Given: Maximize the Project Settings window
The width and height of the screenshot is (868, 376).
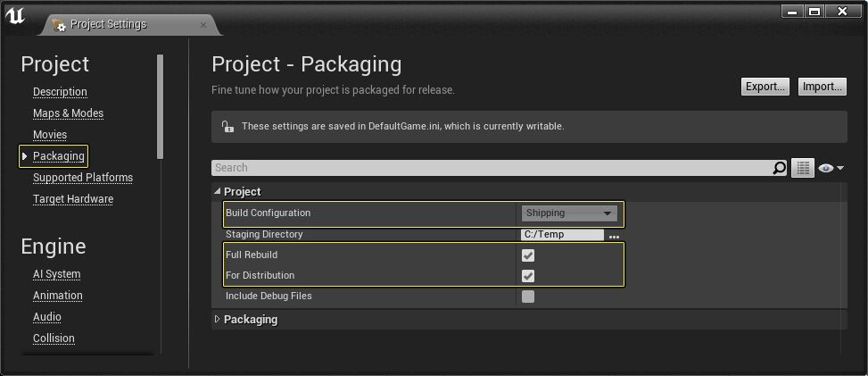Looking at the screenshot, I should click(x=814, y=11).
